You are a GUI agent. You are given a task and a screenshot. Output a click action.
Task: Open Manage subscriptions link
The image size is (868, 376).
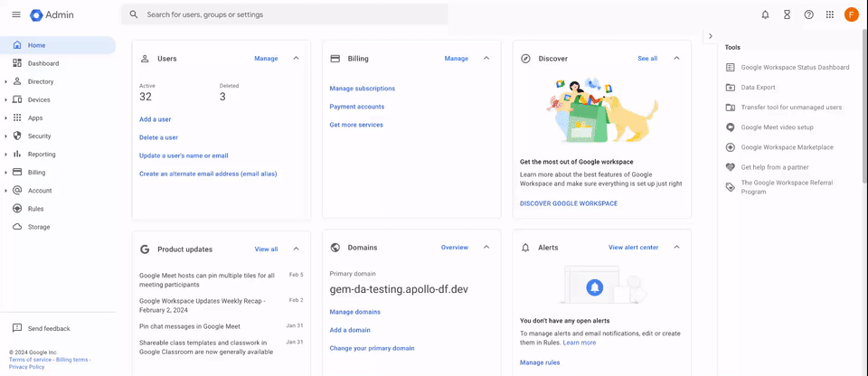[x=362, y=89]
